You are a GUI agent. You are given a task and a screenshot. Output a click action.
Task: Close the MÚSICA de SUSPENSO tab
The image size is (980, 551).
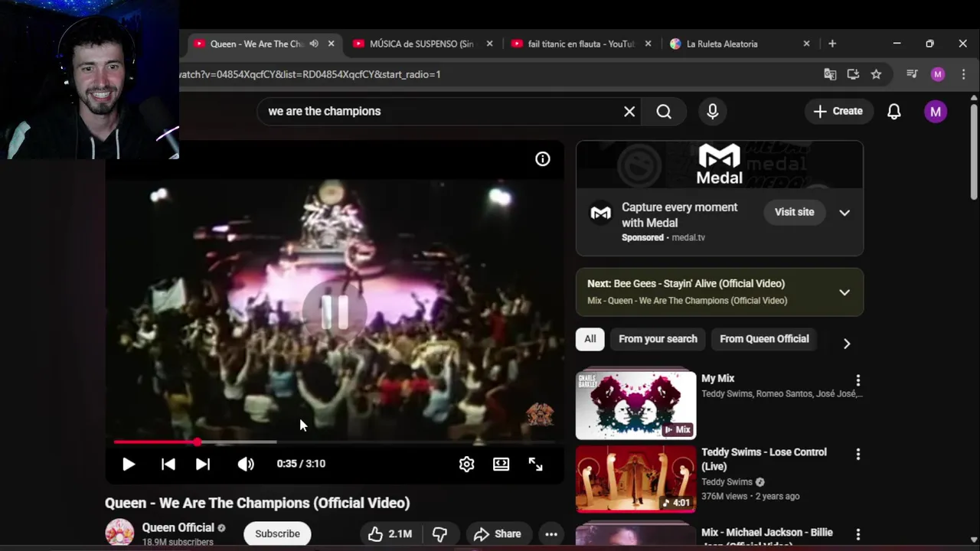490,44
